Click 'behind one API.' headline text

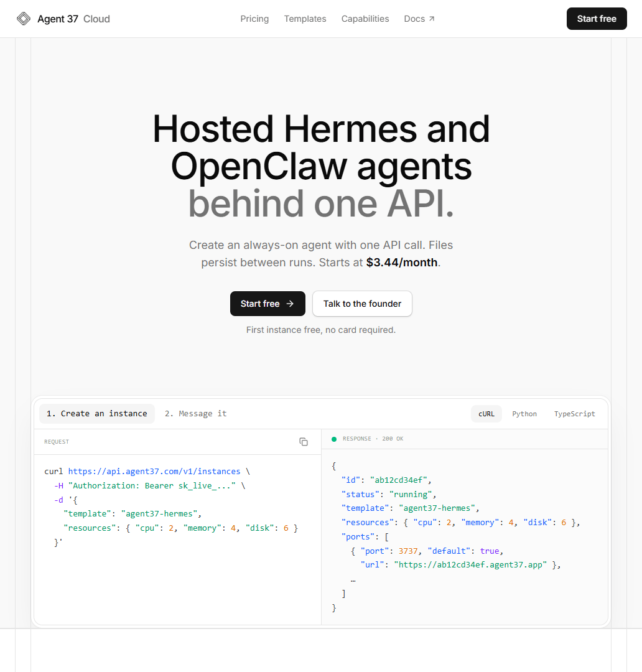[x=321, y=204]
